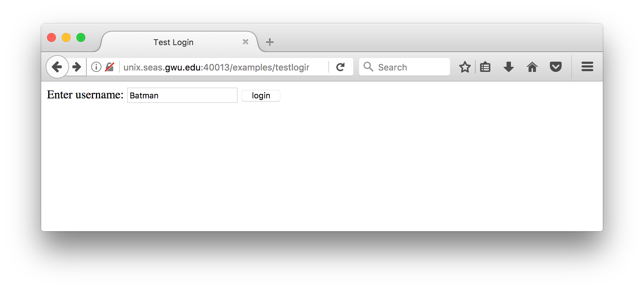Screen dimensions: 644x290
Task: Select the Test Login tab
Action: 173,42
